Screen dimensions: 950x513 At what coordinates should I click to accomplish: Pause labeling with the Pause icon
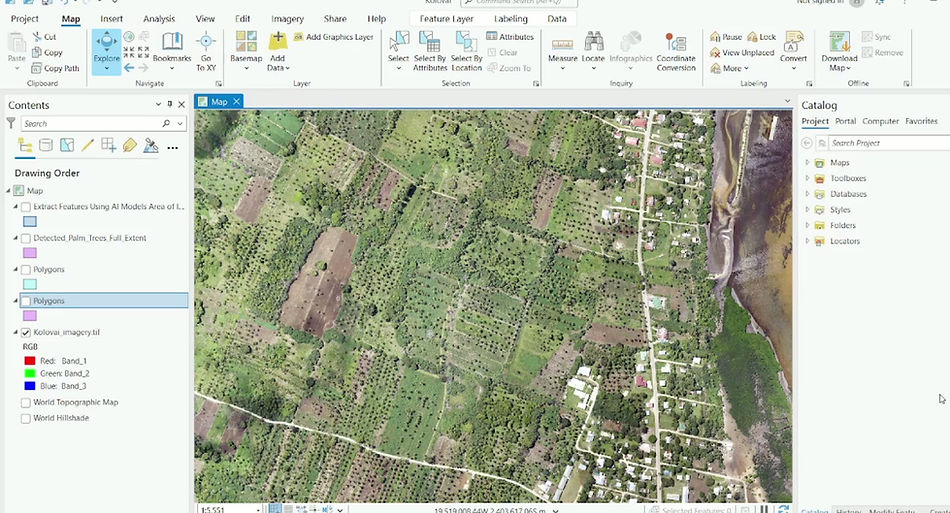715,37
